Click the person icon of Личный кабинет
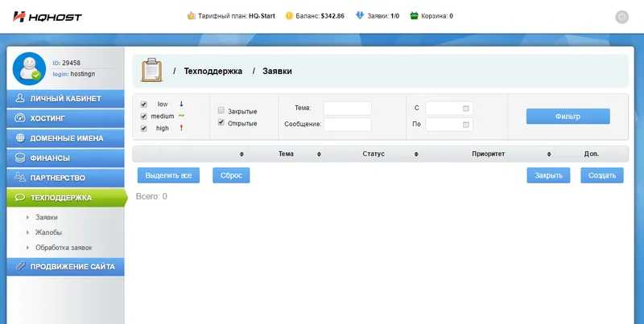The height and width of the screenshot is (324, 644). coord(20,98)
